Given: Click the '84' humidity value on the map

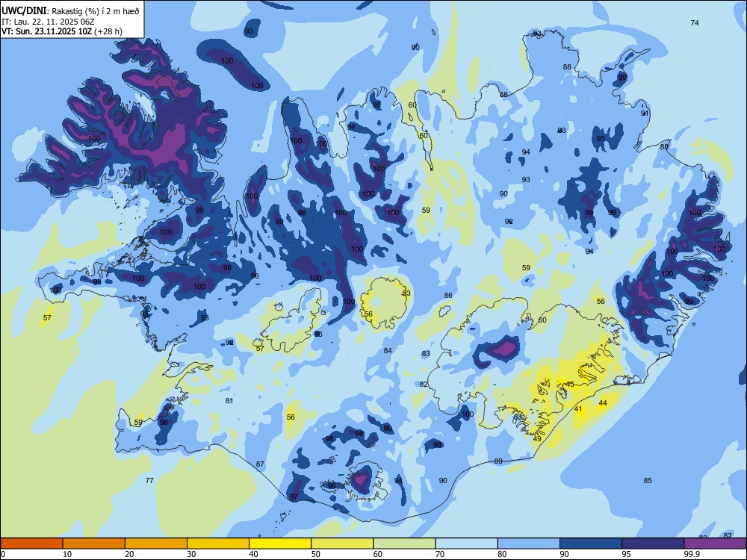Looking at the screenshot, I should [388, 350].
